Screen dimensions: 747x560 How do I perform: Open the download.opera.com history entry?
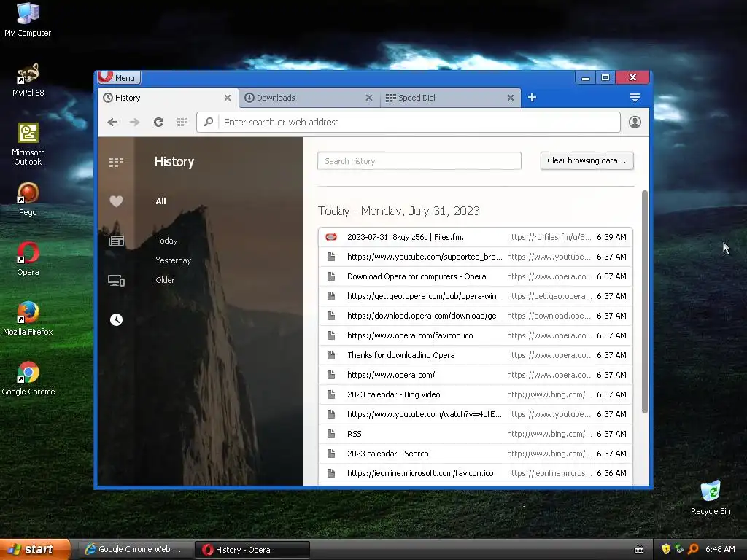(x=476, y=316)
